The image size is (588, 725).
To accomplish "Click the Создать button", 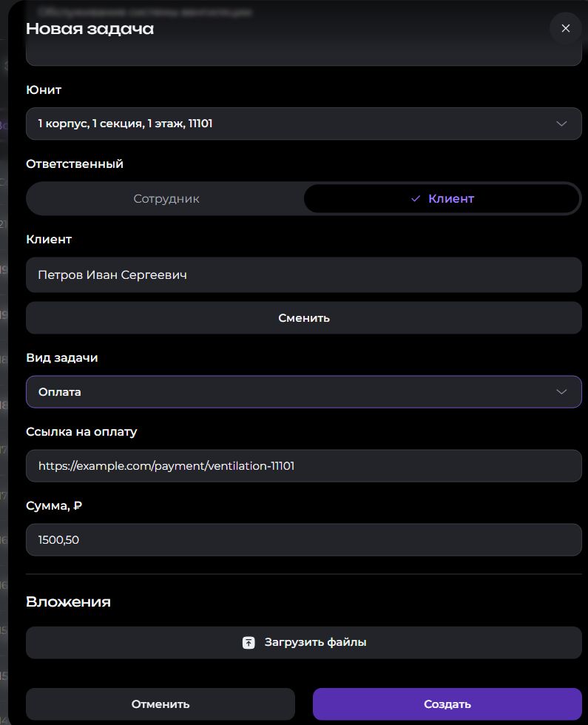I will click(x=447, y=704).
